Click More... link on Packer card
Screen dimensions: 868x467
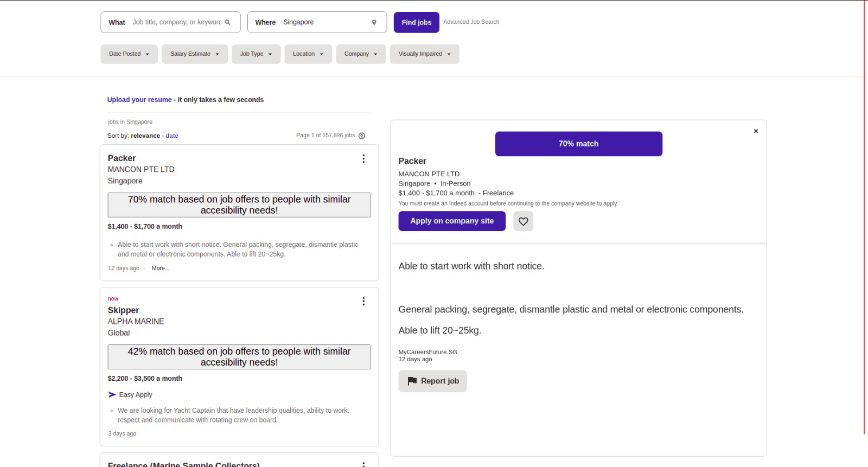point(161,268)
